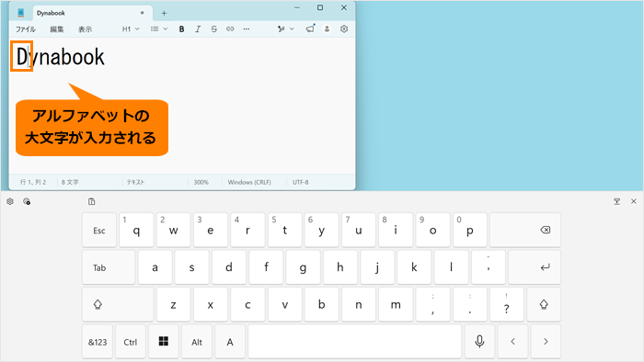The image size is (644, 362).
Task: Open the ファイル menu
Action: [x=26, y=29]
